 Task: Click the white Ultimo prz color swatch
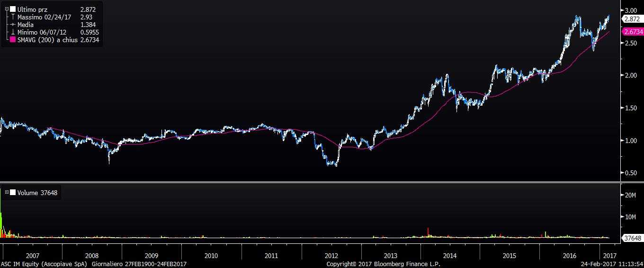13,9
